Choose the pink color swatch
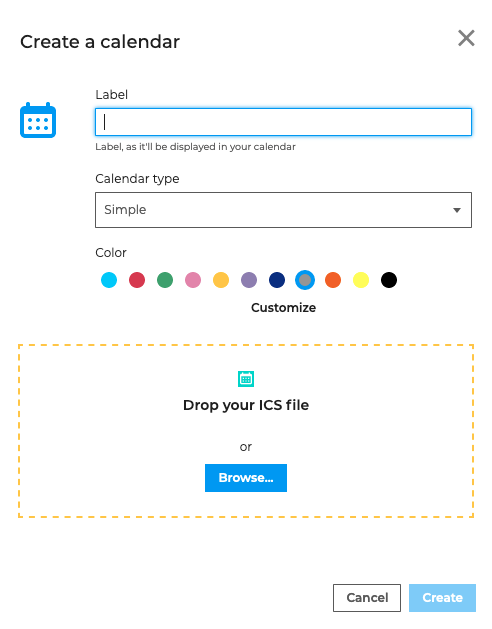Image resolution: width=492 pixels, height=629 pixels. coord(193,280)
